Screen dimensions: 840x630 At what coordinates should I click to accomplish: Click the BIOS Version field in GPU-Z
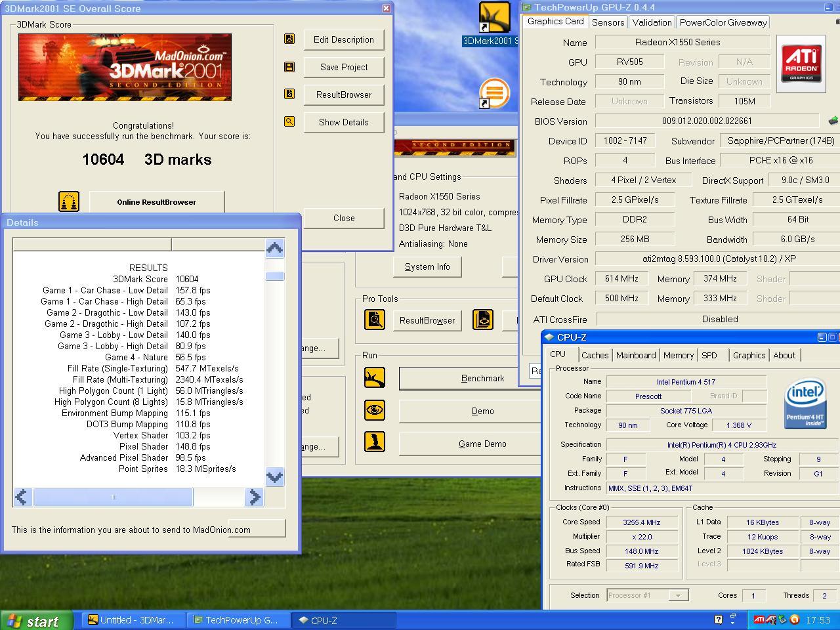coord(707,121)
